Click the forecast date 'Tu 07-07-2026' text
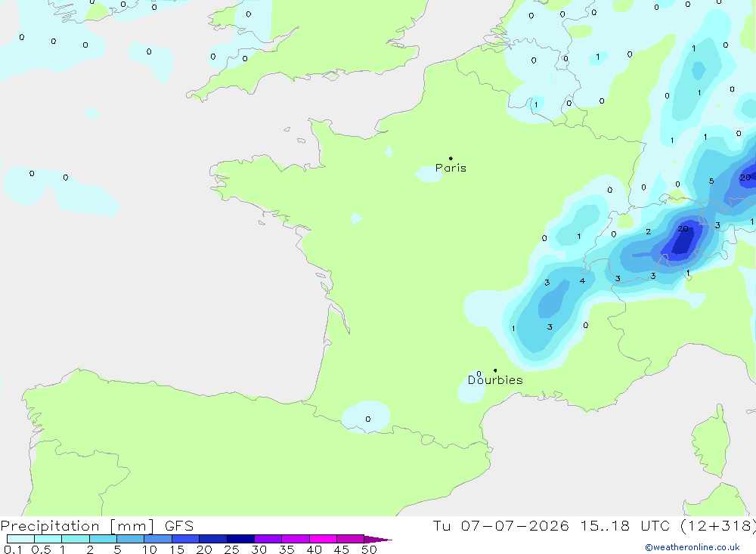Viewport: 756px width, 554px height. pos(500,526)
